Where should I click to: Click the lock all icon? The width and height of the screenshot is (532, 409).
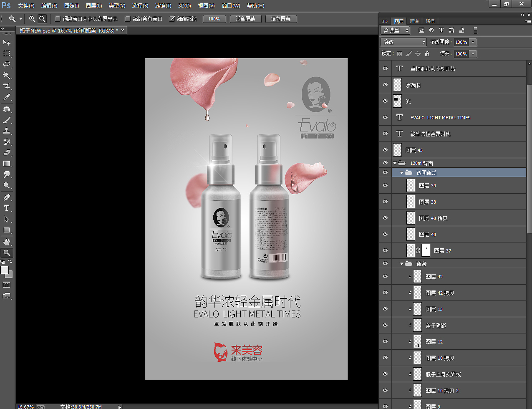427,54
